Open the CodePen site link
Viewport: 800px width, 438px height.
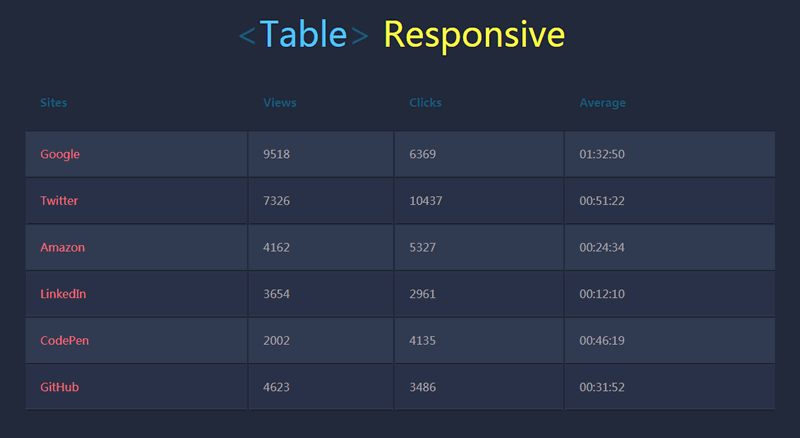pyautogui.click(x=65, y=340)
